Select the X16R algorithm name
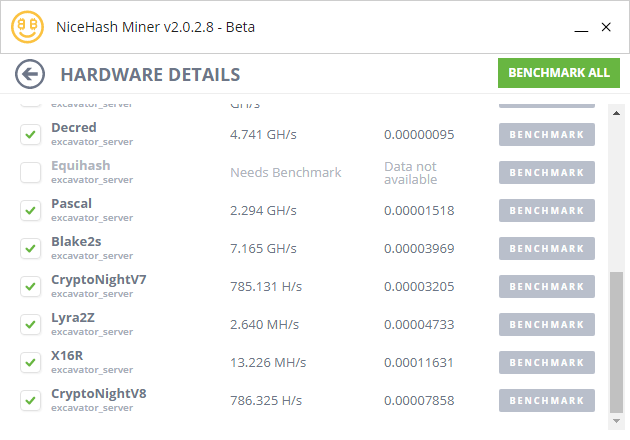 pos(67,356)
